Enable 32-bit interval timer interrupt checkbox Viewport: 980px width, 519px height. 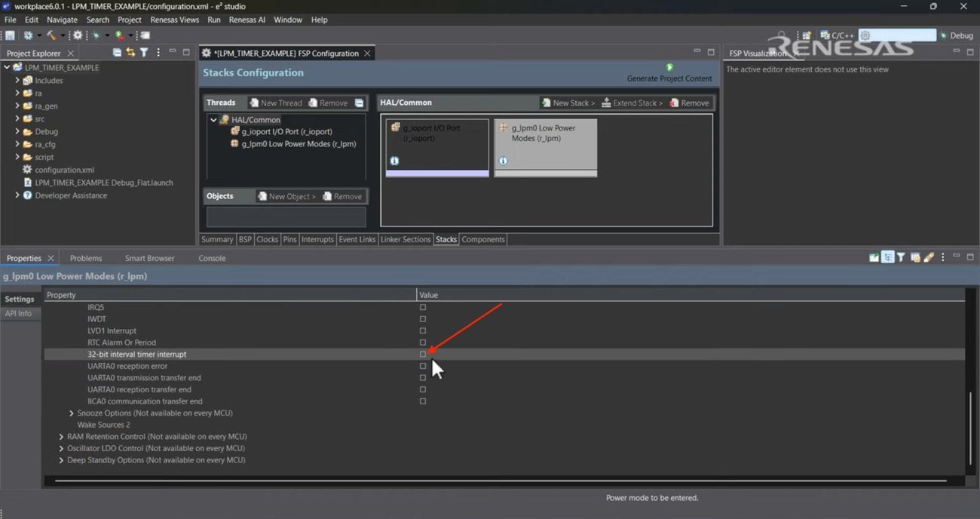click(423, 354)
